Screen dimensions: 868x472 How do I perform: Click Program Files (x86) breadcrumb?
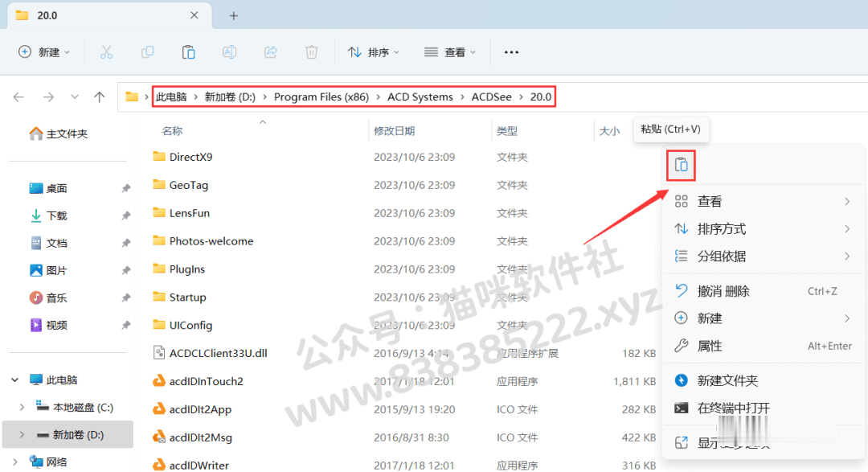321,97
